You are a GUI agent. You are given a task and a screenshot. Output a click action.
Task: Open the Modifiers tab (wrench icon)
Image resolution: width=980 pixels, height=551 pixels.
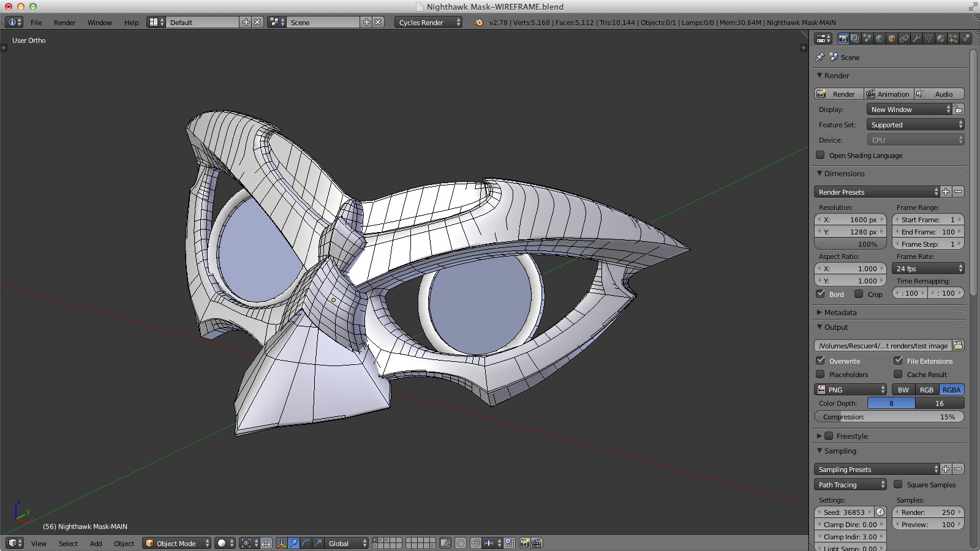[x=916, y=39]
